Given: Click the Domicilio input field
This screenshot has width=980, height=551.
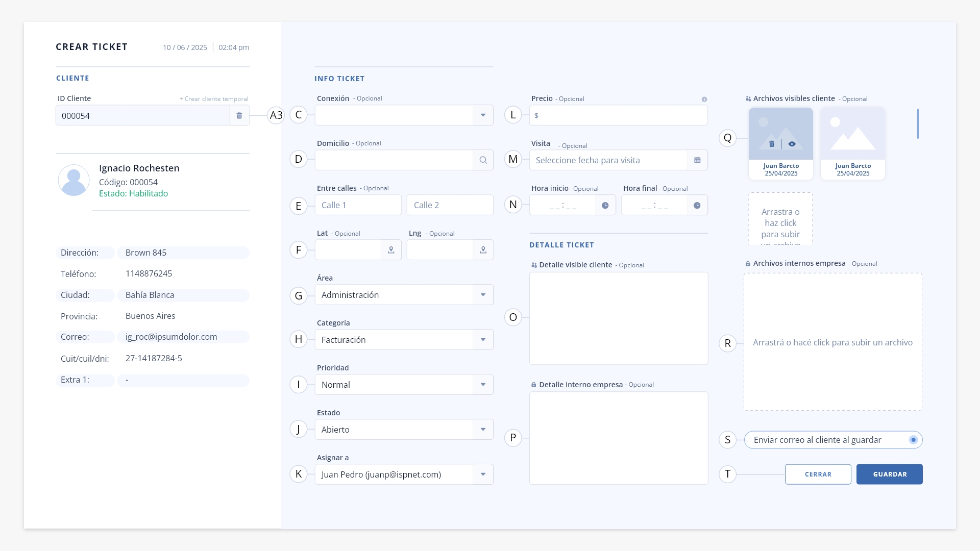Looking at the screenshot, I should click(x=394, y=160).
